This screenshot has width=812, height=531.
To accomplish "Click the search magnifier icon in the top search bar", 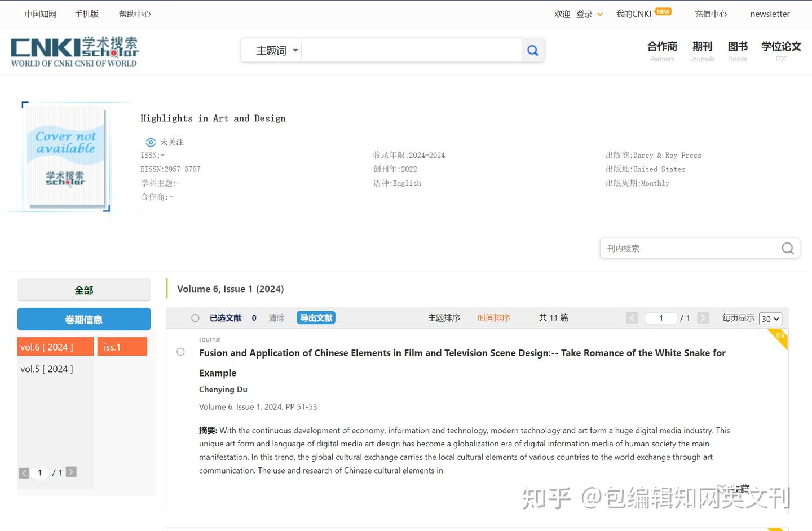I will tap(532, 50).
